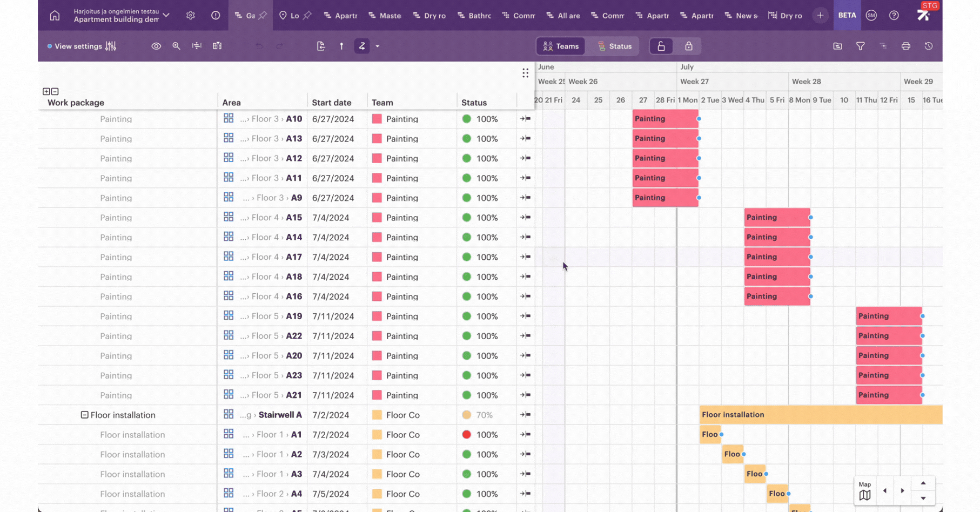The image size is (980, 512).
Task: Click the filter funnel icon
Action: point(860,46)
